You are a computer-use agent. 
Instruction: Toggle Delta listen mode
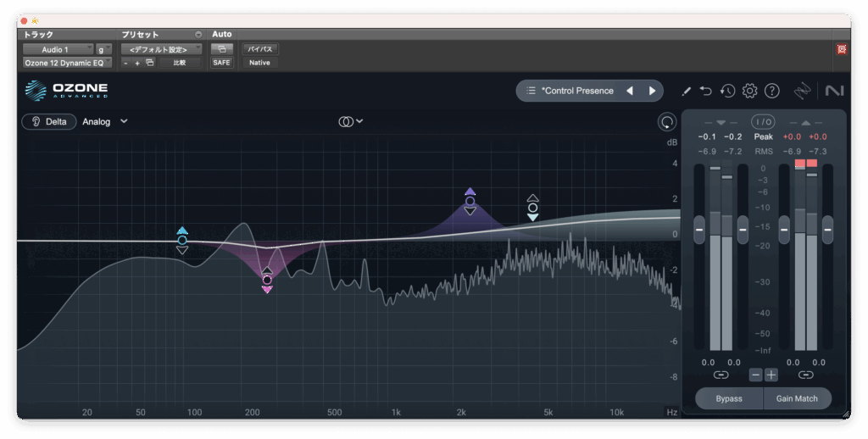(49, 121)
